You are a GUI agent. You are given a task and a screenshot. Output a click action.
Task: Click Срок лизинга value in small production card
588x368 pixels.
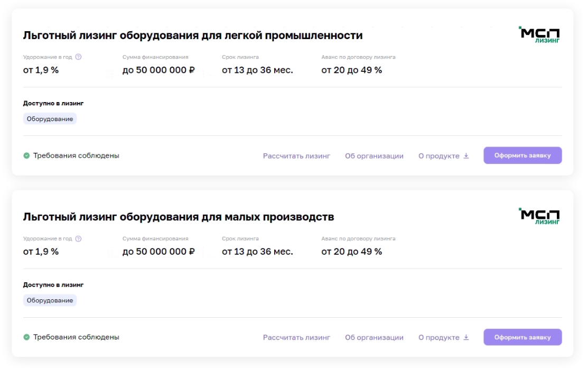coord(257,252)
